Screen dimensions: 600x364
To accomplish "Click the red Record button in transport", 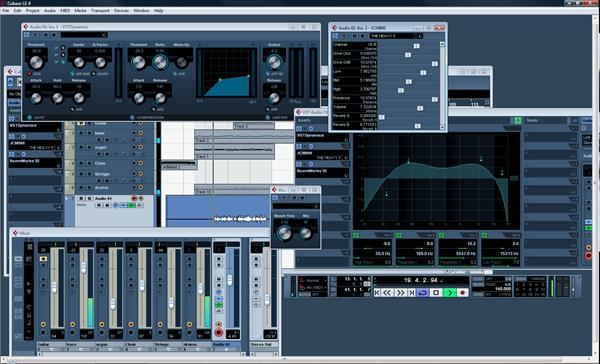I will [462, 293].
